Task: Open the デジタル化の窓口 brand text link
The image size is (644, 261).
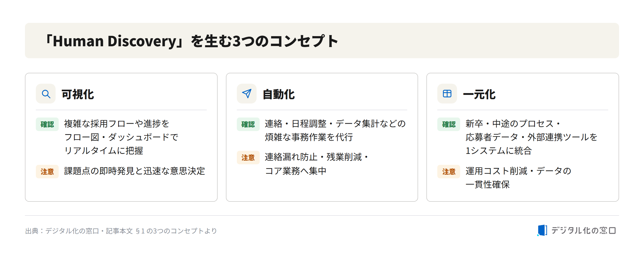Action: click(x=583, y=230)
